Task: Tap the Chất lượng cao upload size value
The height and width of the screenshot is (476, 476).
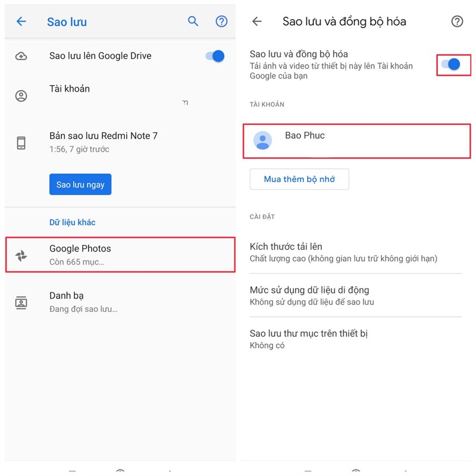Action: pos(343,259)
